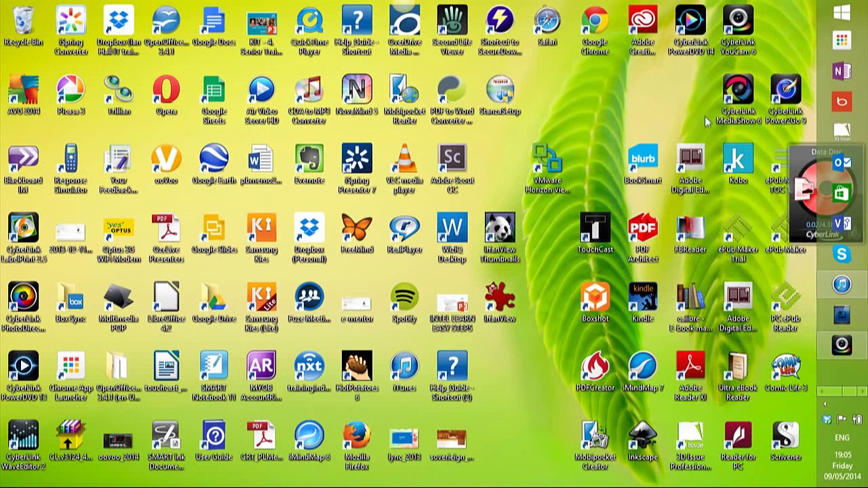Launch the Chrome App Launcher icon
This screenshot has height=488, width=868.
[71, 366]
